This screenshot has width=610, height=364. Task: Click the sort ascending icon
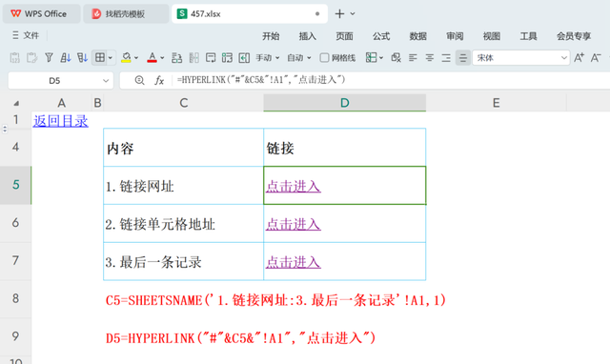coord(66,58)
